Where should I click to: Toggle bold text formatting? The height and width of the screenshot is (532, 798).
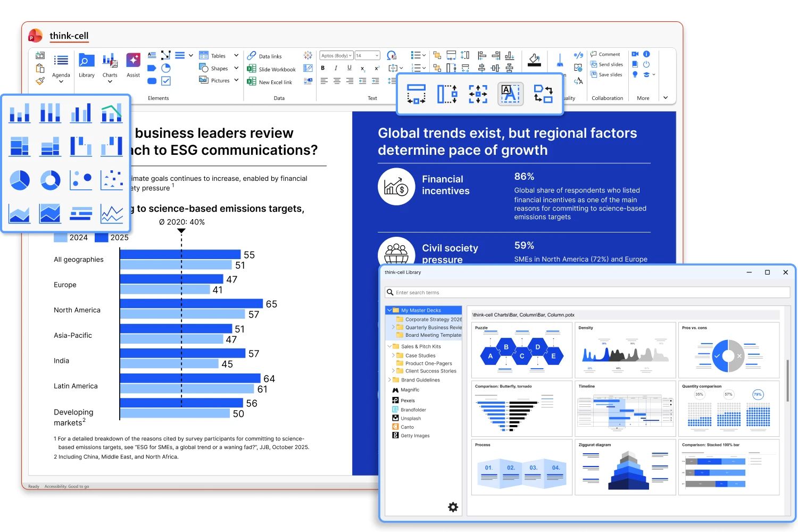coord(323,68)
